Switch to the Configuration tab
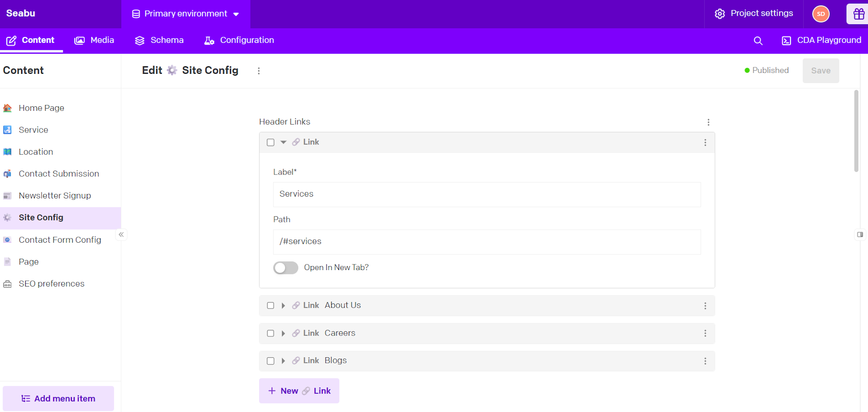 [x=239, y=40]
